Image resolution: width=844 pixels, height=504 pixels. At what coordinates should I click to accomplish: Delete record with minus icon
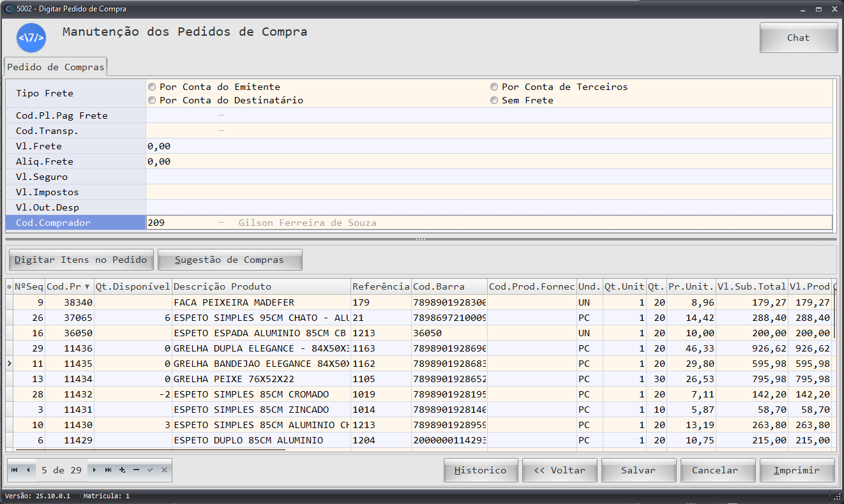(x=136, y=470)
